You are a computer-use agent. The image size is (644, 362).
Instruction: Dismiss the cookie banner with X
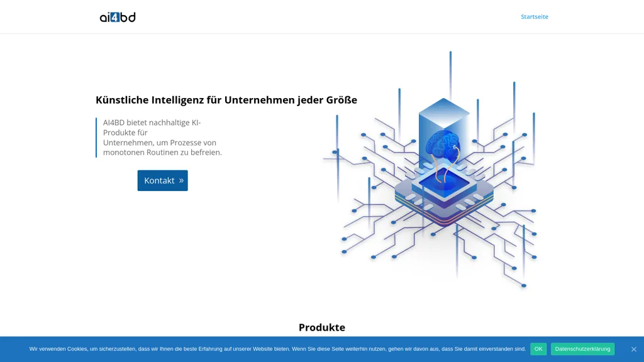[x=634, y=349]
